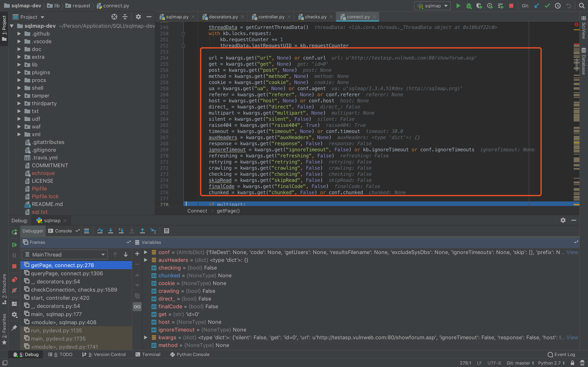Viewport: 588px width, 367px height.
Task: Run sqlmap with coverage
Action: click(479, 6)
